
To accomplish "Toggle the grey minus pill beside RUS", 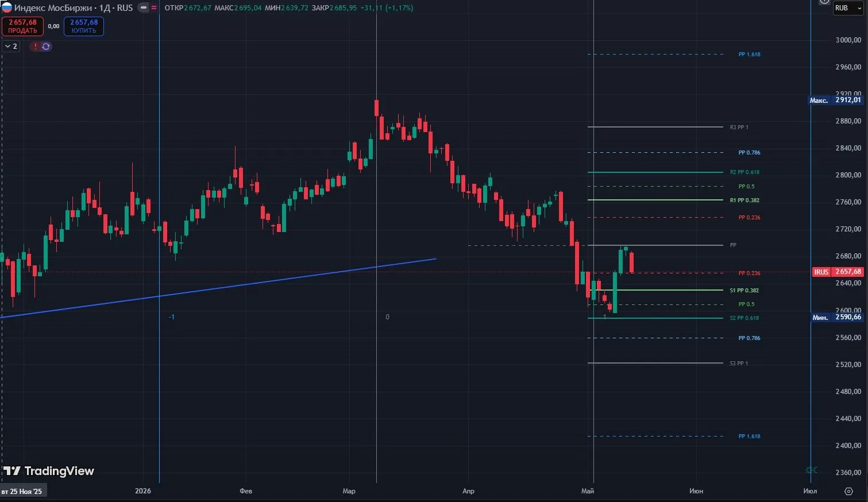I will pyautogui.click(x=144, y=8).
